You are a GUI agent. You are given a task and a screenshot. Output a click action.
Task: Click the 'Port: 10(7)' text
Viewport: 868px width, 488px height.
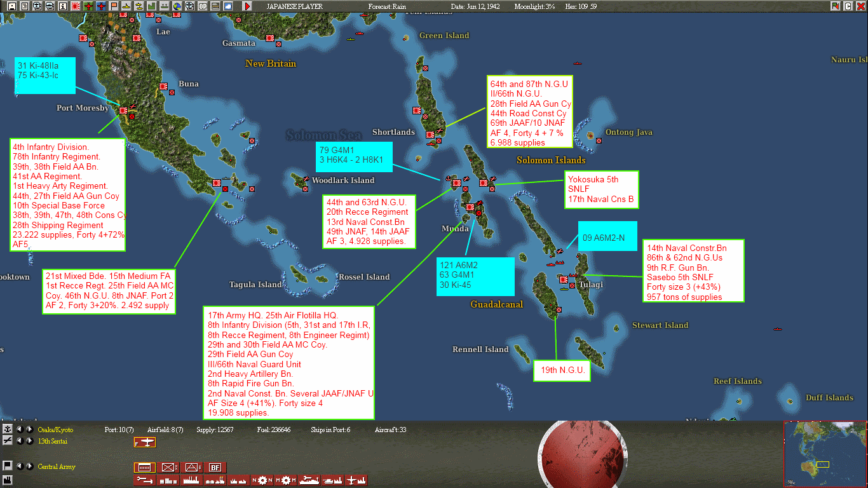click(118, 430)
